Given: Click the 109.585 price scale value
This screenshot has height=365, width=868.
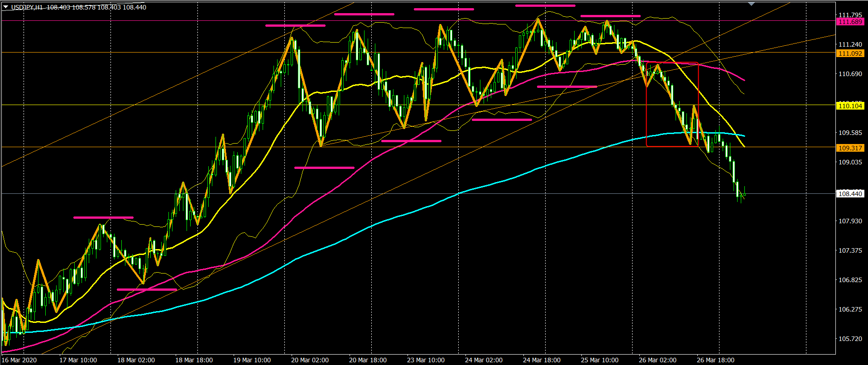Looking at the screenshot, I should click(x=850, y=133).
